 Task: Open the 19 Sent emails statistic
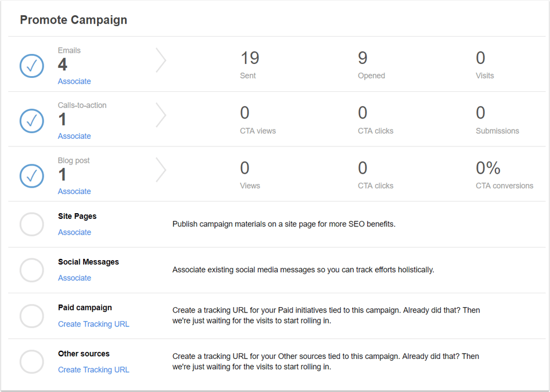point(249,65)
